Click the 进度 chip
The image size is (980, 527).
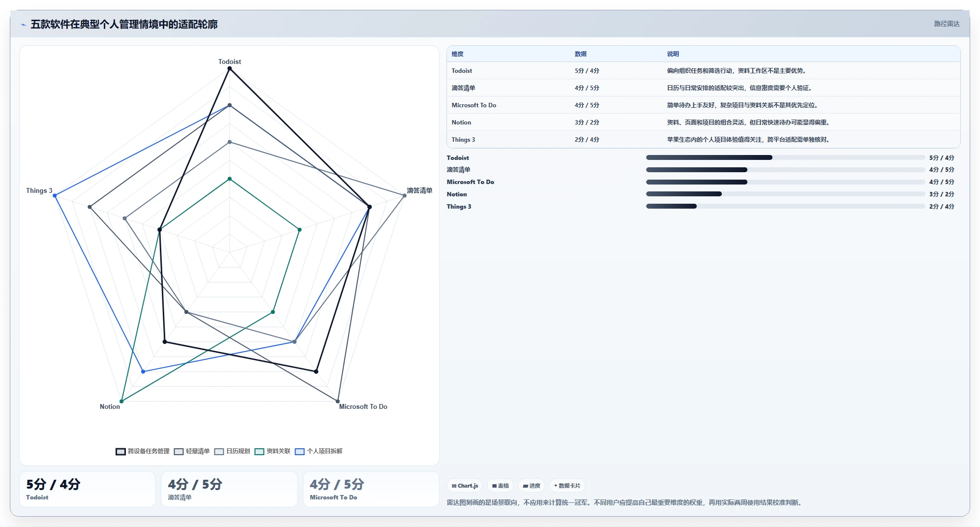click(x=532, y=486)
